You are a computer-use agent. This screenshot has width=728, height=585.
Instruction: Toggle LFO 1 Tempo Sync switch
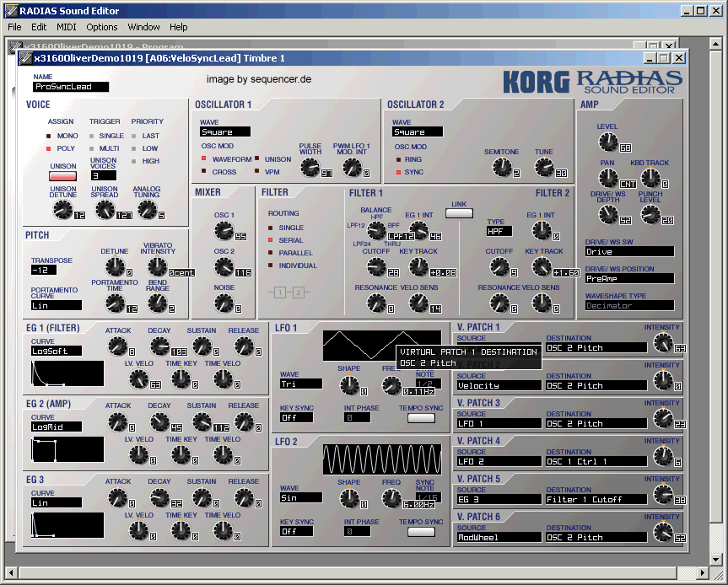[421, 418]
